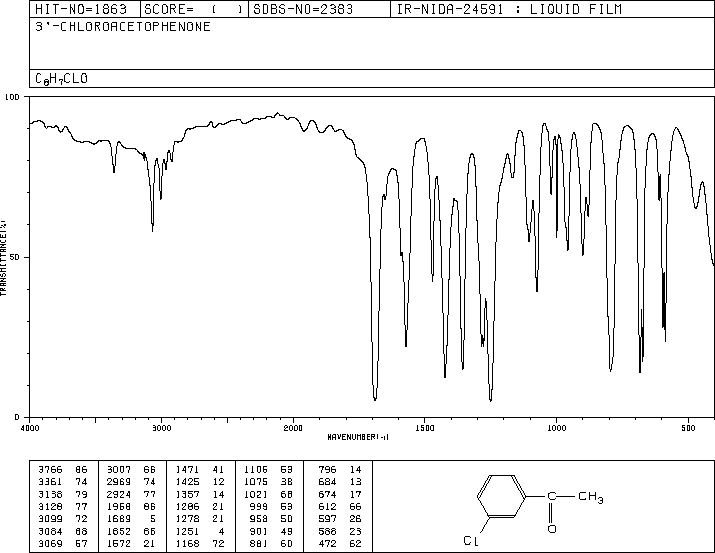715x553 pixels.
Task: Click the HIT-NO=1863 header field
Action: (72, 9)
